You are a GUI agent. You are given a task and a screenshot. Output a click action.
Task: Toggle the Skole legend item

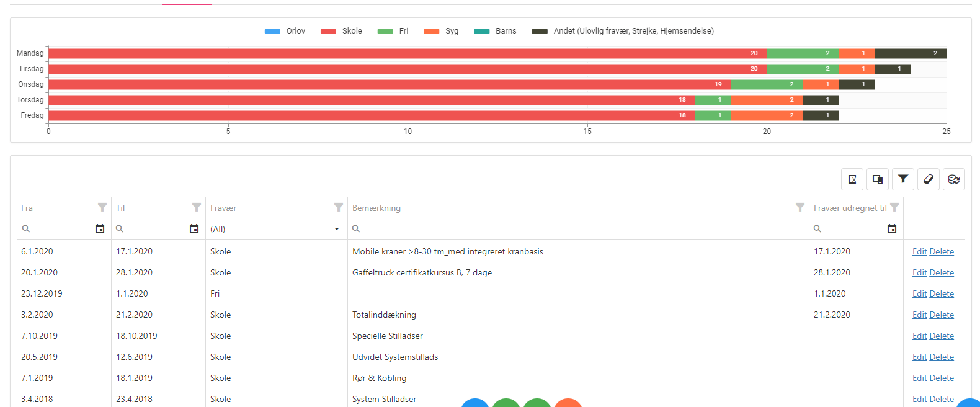[x=342, y=31]
